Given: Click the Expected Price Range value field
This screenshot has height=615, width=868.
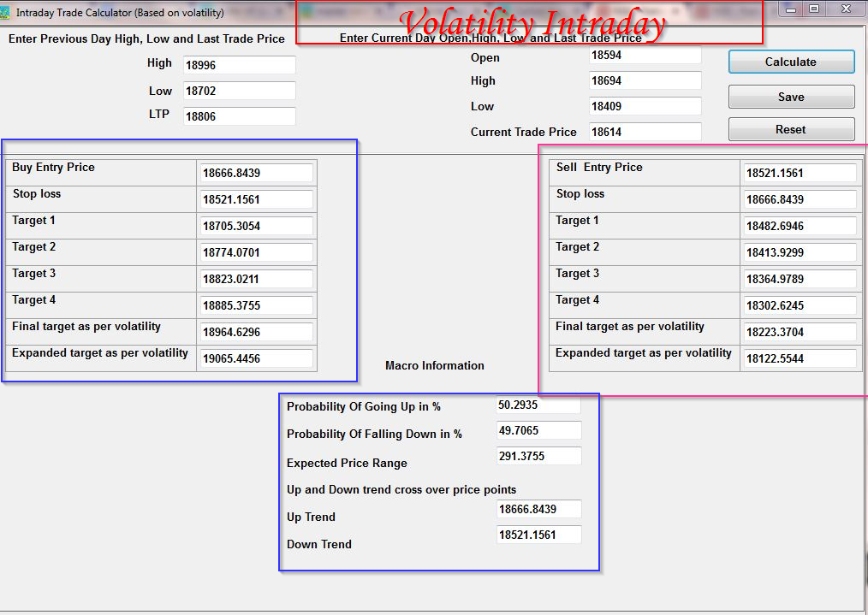Looking at the screenshot, I should tap(538, 456).
